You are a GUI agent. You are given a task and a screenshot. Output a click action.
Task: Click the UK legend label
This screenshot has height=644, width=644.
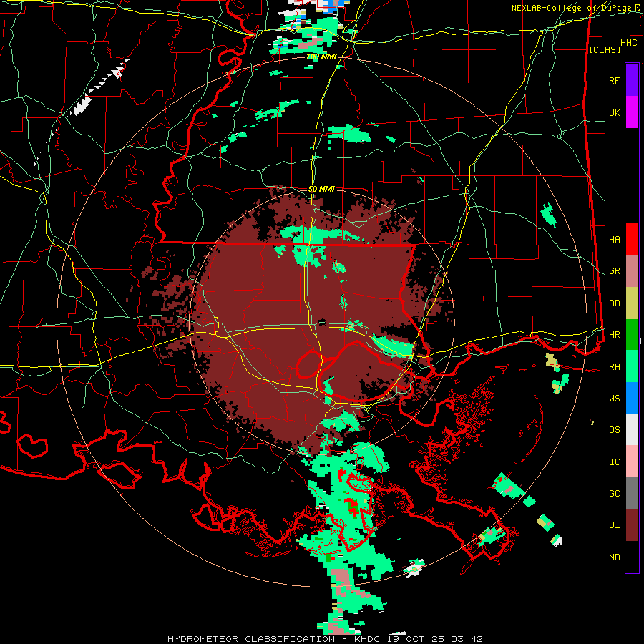tap(614, 112)
